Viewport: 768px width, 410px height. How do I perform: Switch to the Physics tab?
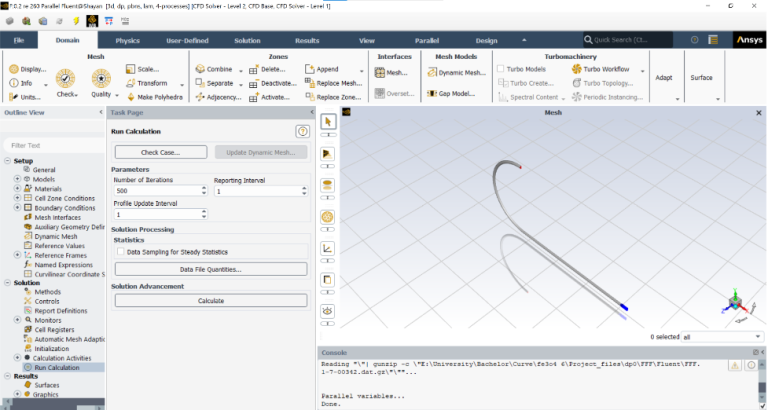[128, 40]
